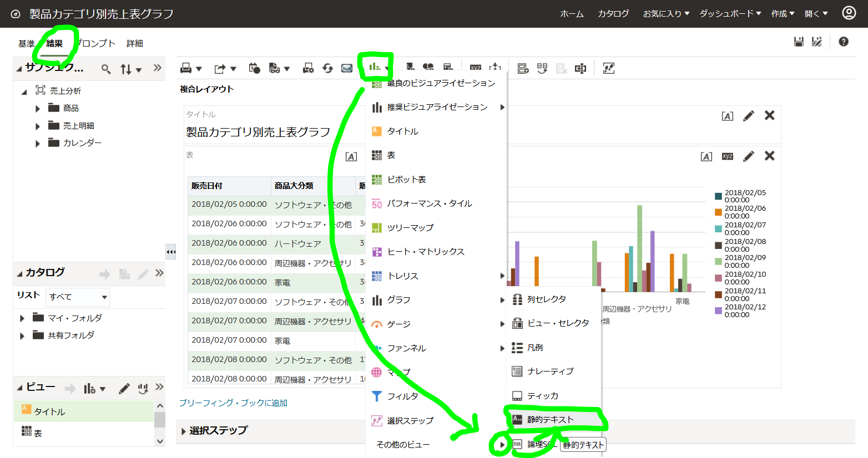Open 推奨ビジュアライゼーション submenu
This screenshot has width=868, height=458.
tap(436, 107)
